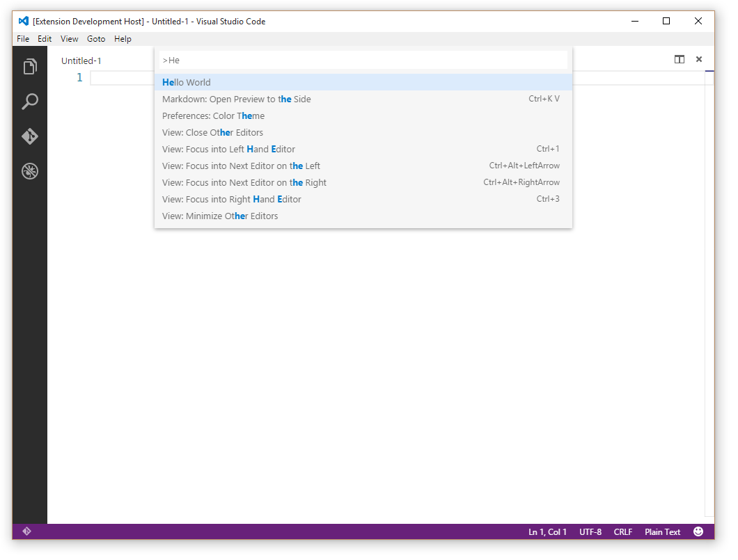Open the Goto menu
Image resolution: width=738 pixels, height=560 pixels.
pyautogui.click(x=96, y=39)
